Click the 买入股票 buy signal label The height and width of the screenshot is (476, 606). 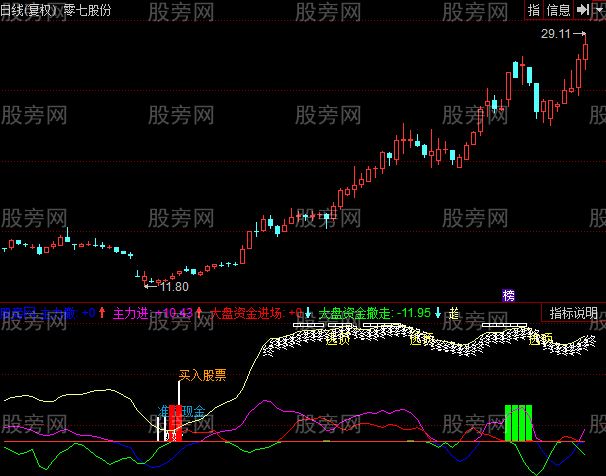[x=203, y=376]
